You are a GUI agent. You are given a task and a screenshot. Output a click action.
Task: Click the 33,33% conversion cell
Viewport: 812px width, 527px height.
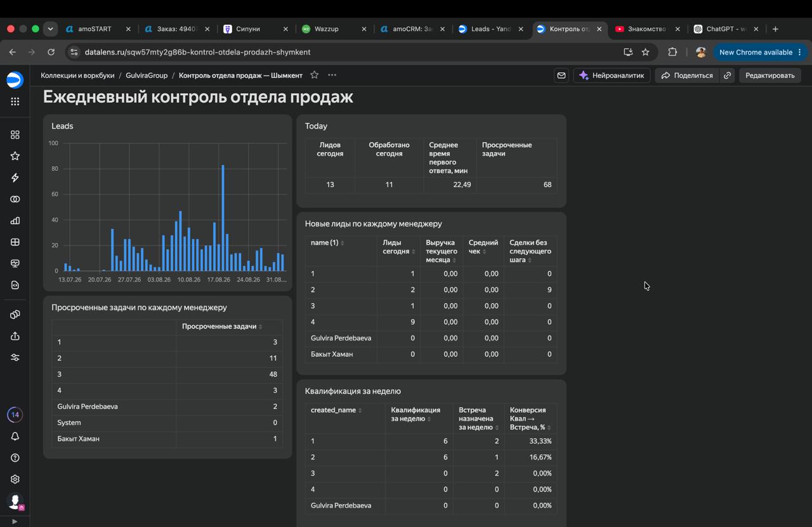[530, 441]
